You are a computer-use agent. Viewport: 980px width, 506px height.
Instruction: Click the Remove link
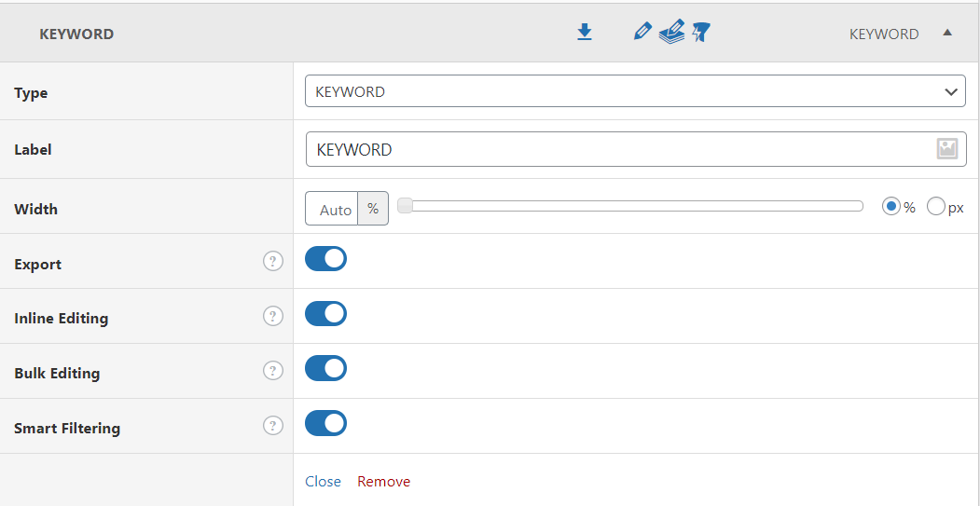[x=383, y=481]
